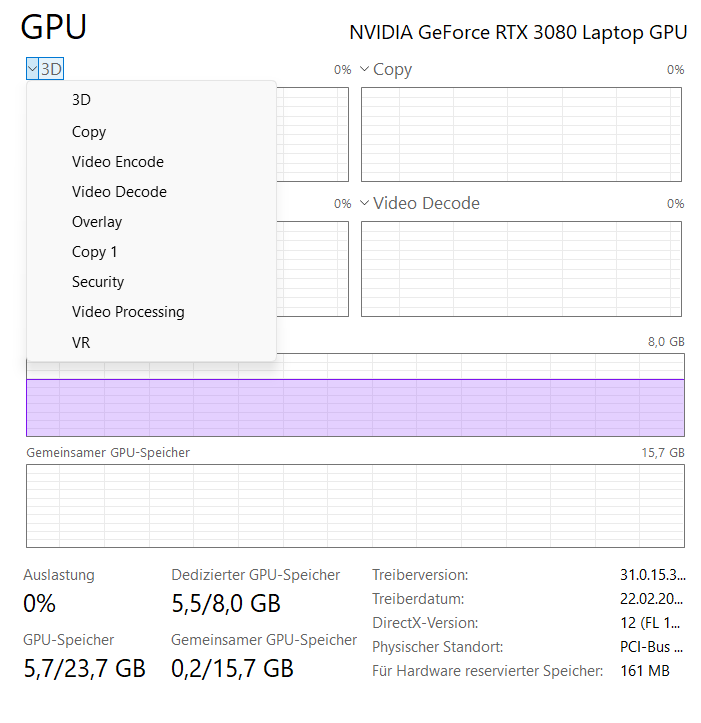Choose Video Processing in the menu
This screenshot has height=723, width=701.
click(x=128, y=312)
